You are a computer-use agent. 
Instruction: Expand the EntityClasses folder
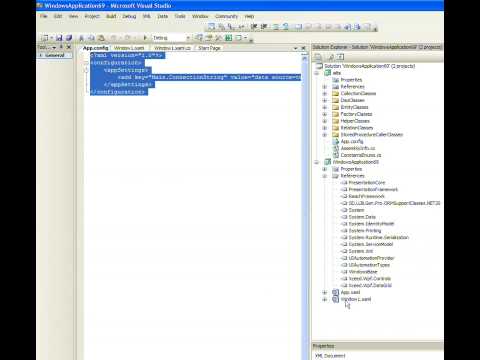point(325,107)
